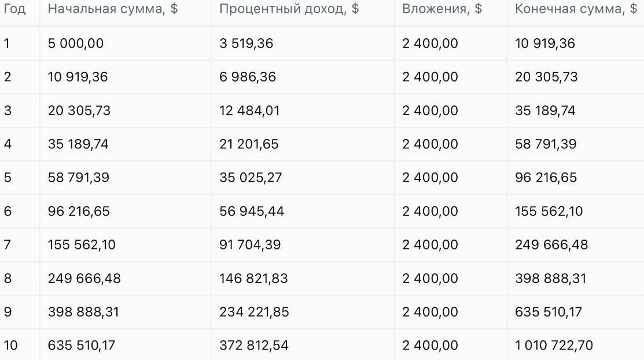Click the 'Начальная сумма, $' header
Image resolution: width=644 pixels, height=360 pixels.
(x=113, y=9)
